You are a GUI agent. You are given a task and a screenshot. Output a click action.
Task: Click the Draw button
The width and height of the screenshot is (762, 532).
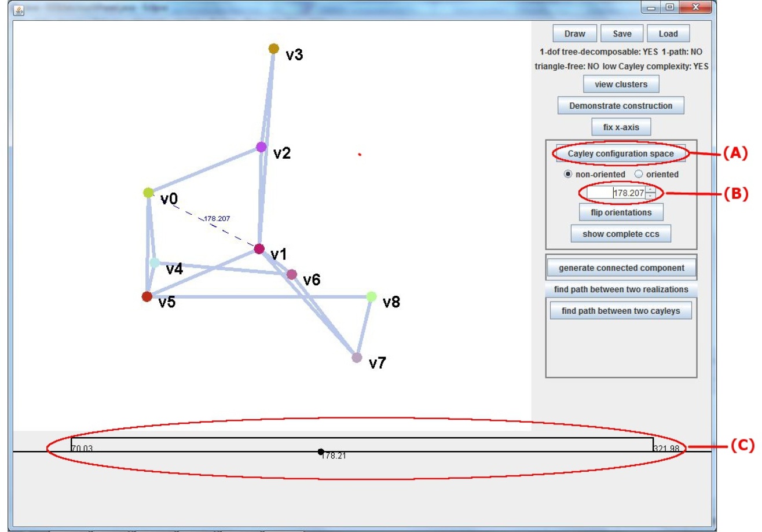coord(575,34)
